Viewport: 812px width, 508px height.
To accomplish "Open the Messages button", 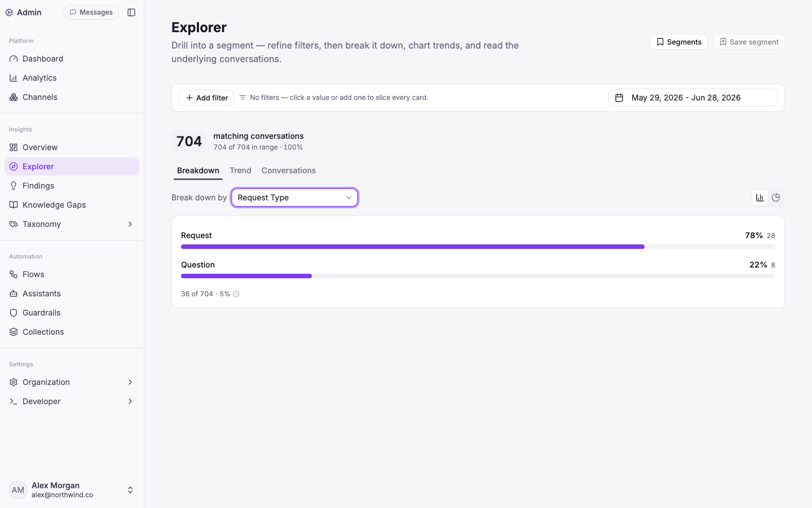I will [91, 12].
